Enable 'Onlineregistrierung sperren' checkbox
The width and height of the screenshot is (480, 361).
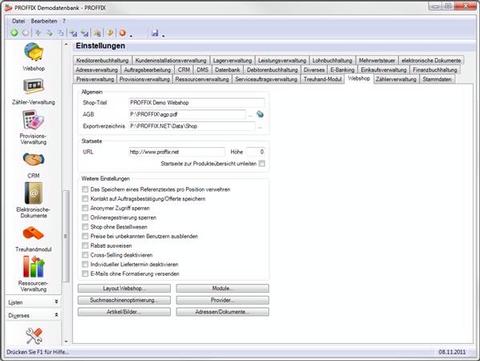(85, 217)
